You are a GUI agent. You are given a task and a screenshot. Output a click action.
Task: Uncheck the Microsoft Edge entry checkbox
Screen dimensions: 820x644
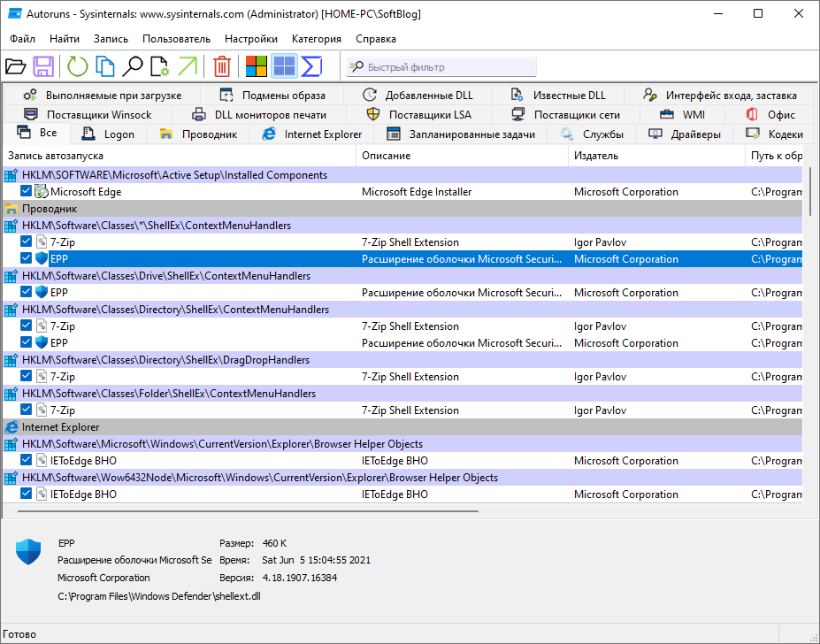[x=27, y=191]
